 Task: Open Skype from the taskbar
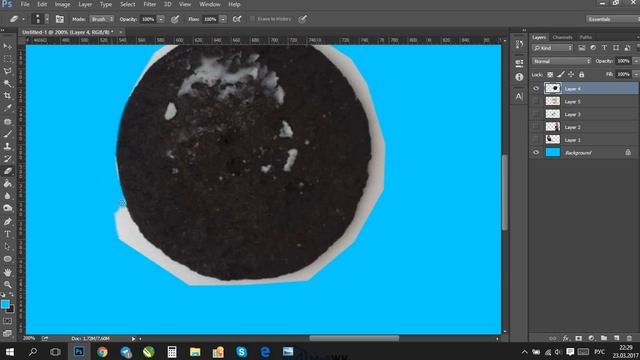(242, 351)
